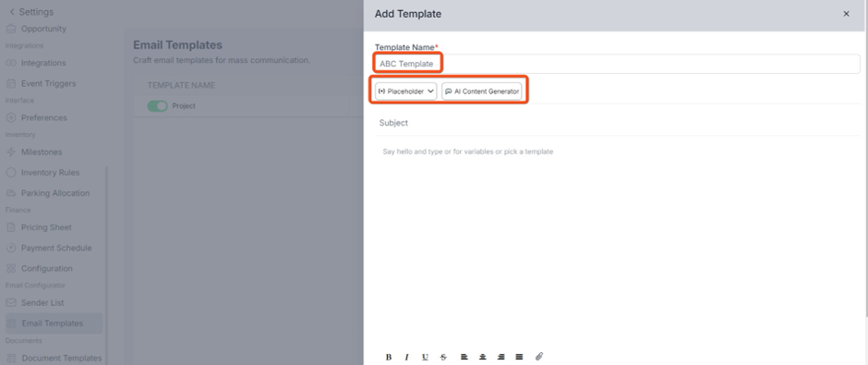Open the Placeholder dropdown
This screenshot has height=365, width=868.
[x=405, y=91]
